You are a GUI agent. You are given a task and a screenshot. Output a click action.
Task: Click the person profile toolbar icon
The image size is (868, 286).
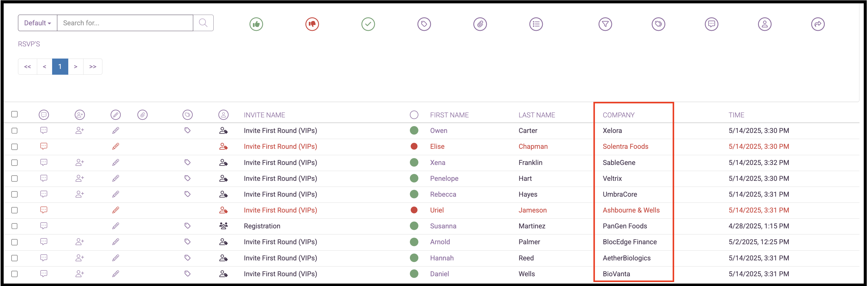[x=765, y=24]
